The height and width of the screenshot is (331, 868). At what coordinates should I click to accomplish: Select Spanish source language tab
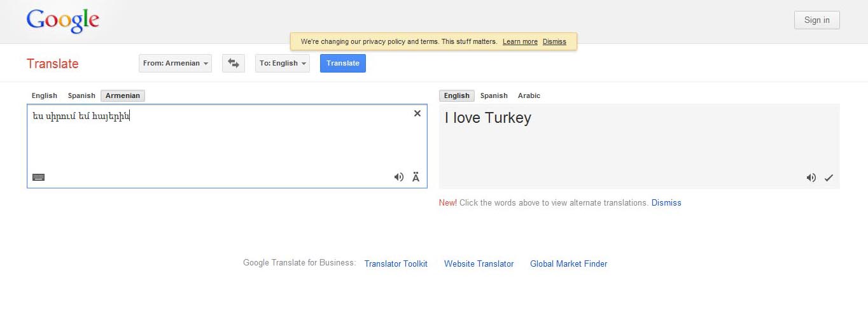pos(81,95)
